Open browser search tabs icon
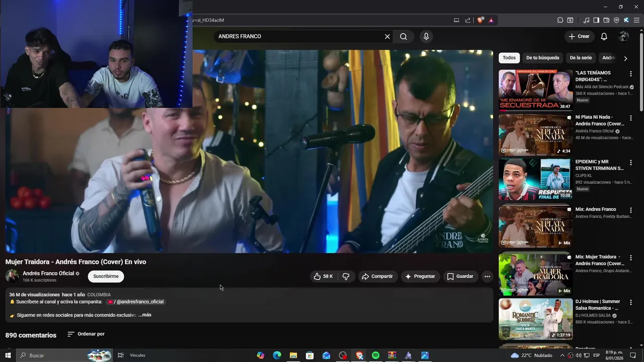This screenshot has width=644, height=362. click(x=570, y=20)
